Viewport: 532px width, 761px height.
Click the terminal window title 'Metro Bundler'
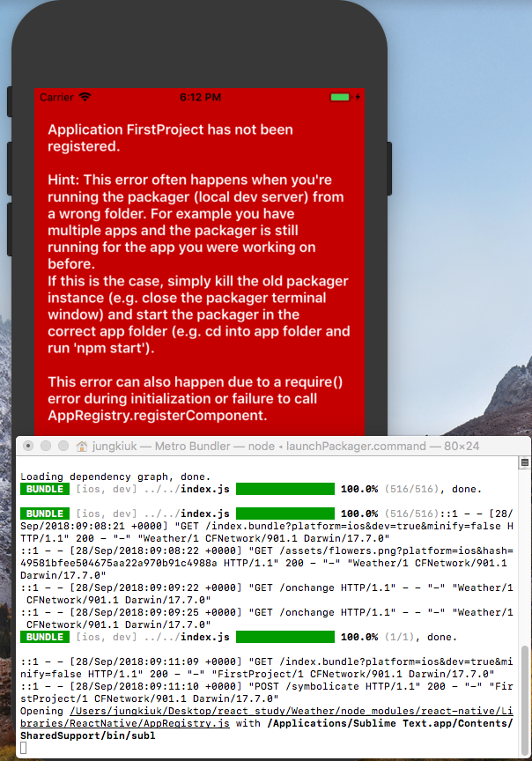[193, 446]
